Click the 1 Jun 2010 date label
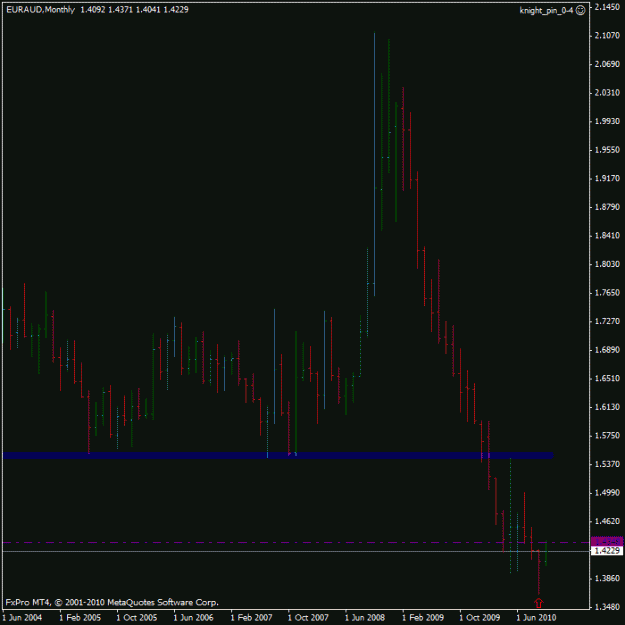The image size is (625, 625). pos(537,618)
